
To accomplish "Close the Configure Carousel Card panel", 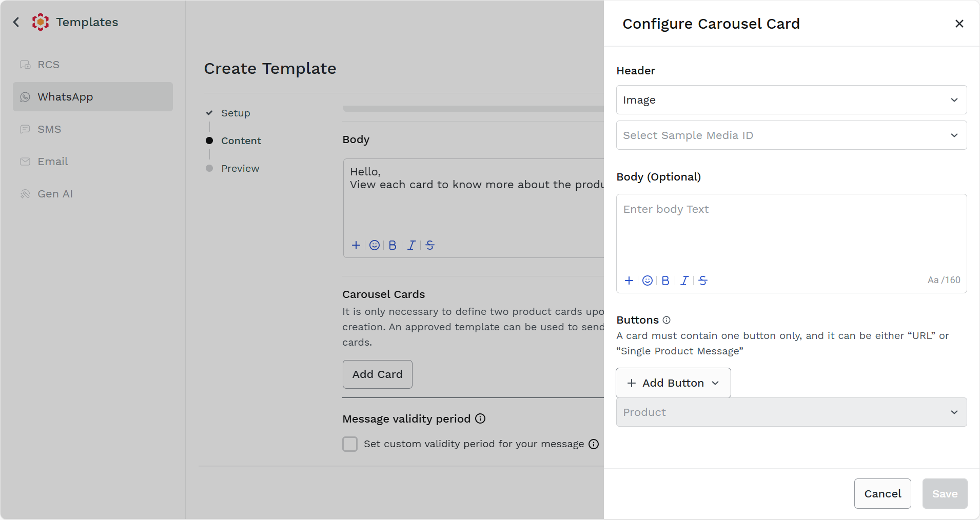I will [x=959, y=24].
